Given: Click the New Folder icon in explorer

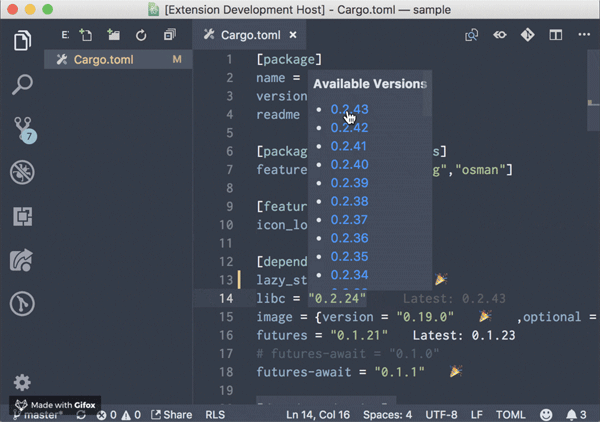Looking at the screenshot, I should 114,35.
